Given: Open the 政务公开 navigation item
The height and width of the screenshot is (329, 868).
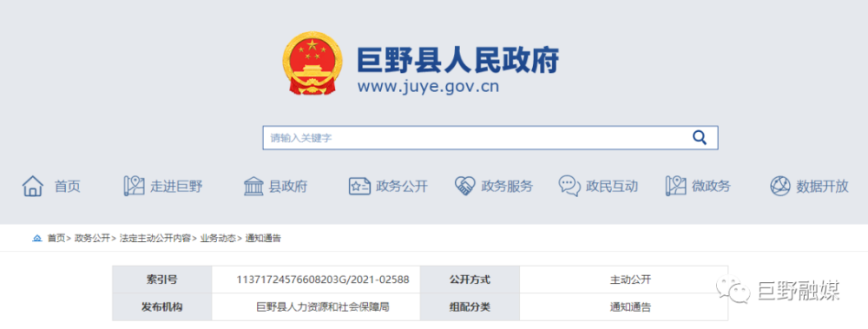Looking at the screenshot, I should [402, 187].
